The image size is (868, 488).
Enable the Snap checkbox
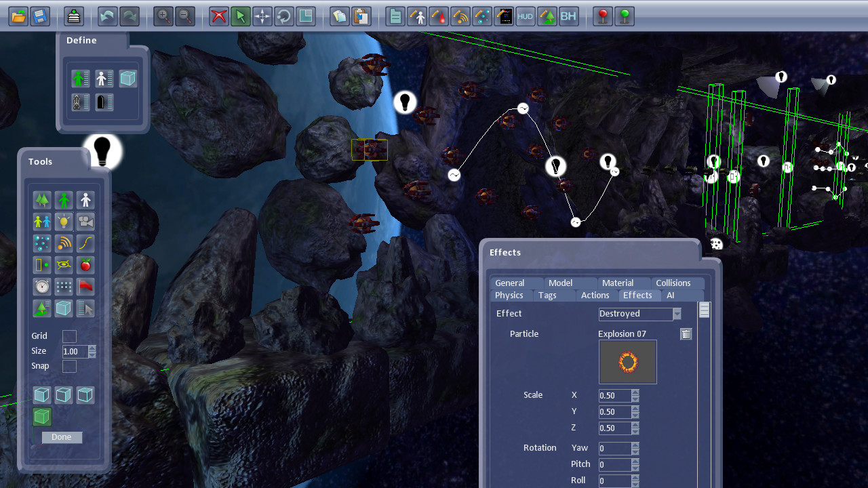tap(69, 365)
